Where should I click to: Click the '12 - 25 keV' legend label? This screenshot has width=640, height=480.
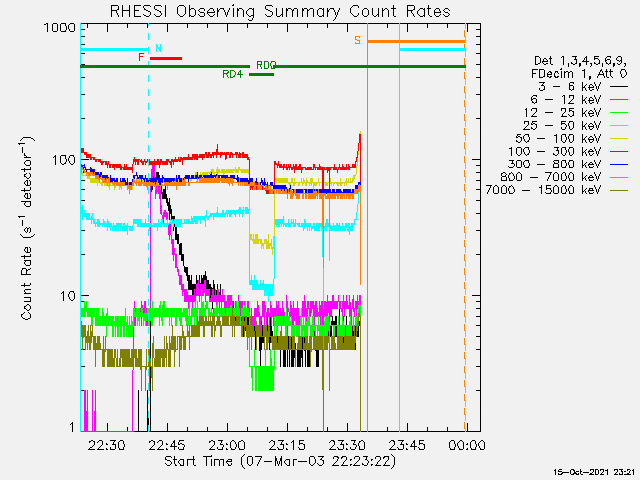[562, 113]
